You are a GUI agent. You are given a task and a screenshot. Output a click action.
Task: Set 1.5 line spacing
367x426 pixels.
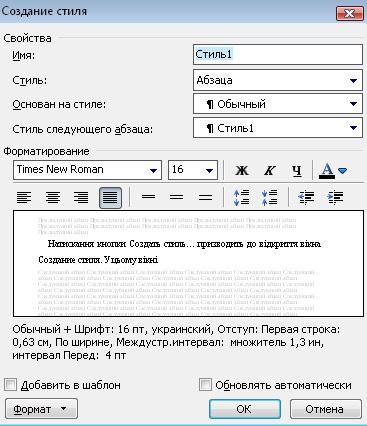pos(177,197)
